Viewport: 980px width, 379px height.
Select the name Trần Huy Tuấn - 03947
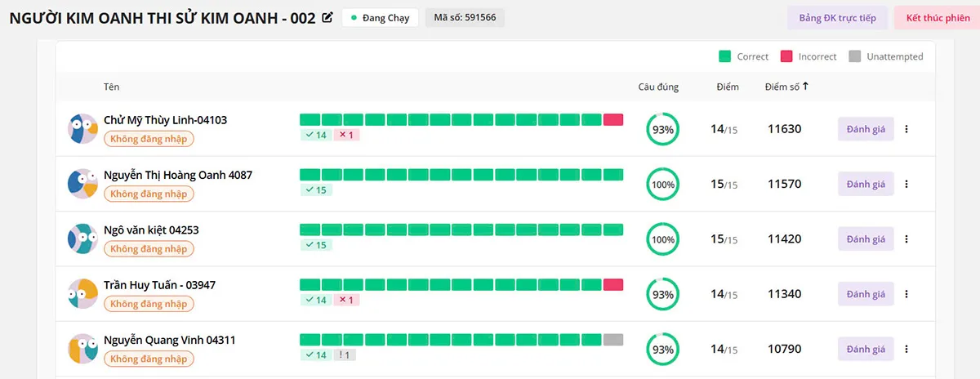pos(159,285)
